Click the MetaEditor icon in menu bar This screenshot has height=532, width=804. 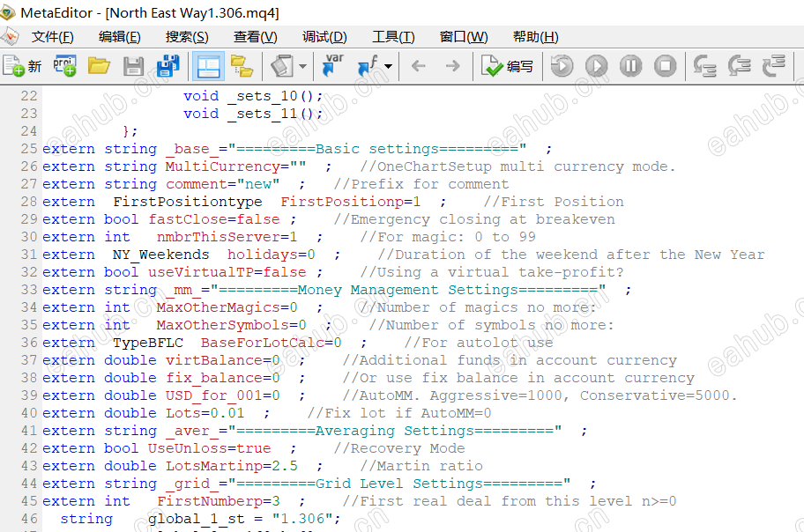[x=10, y=37]
